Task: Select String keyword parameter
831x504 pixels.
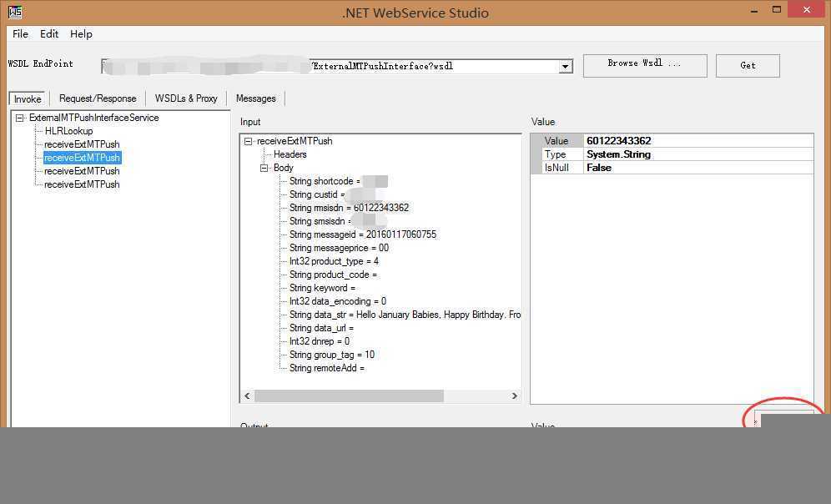Action: (322, 288)
